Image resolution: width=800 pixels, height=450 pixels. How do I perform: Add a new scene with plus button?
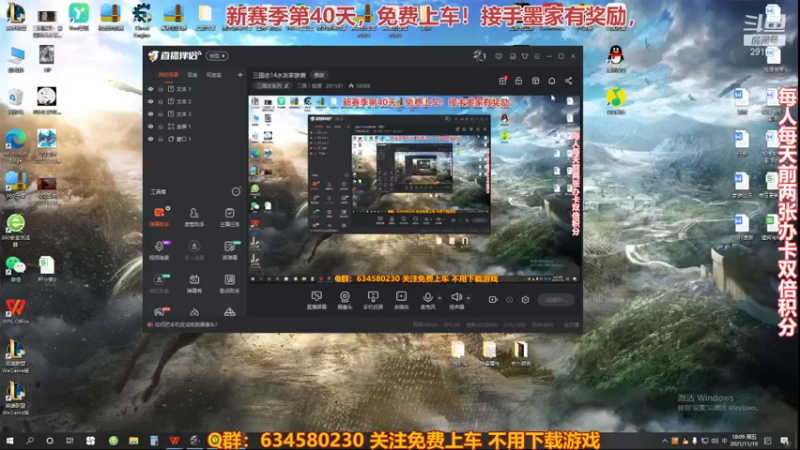[x=240, y=75]
